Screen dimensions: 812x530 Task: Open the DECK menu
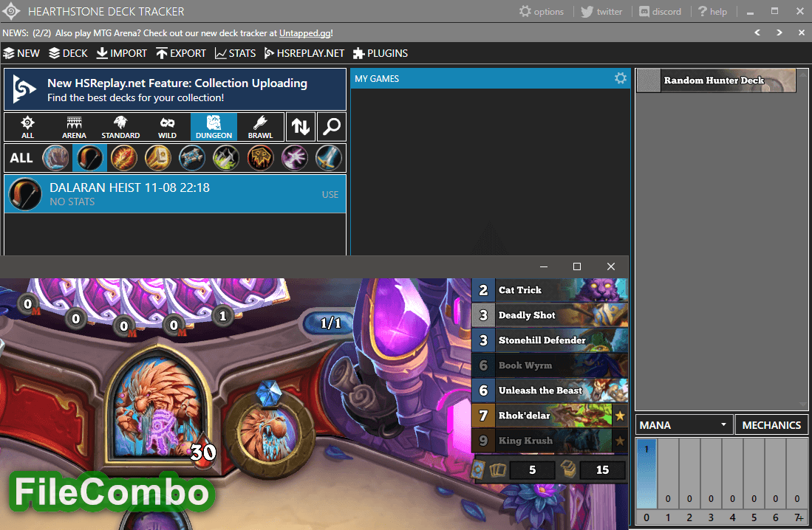(x=69, y=53)
